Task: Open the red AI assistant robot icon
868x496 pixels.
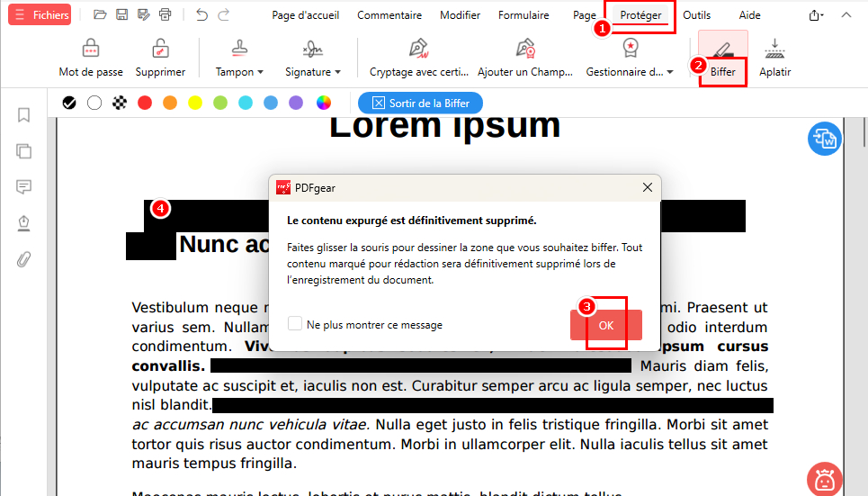Action: pos(824,479)
